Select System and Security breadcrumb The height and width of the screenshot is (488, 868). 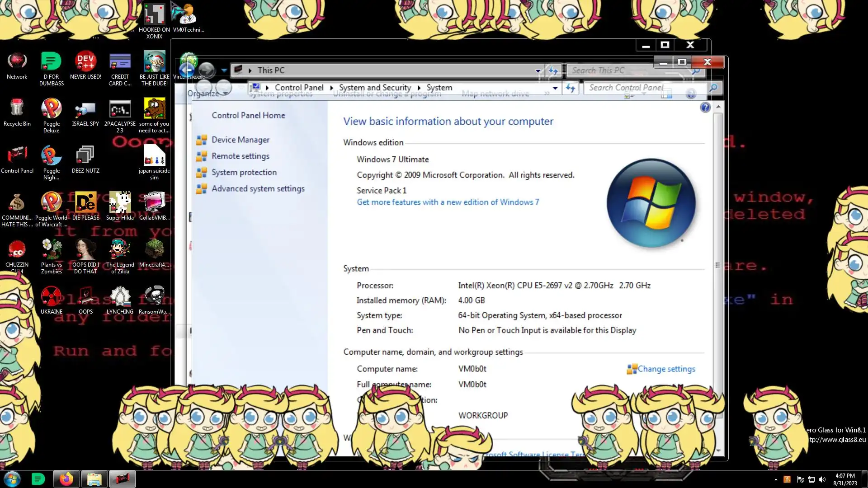(375, 88)
